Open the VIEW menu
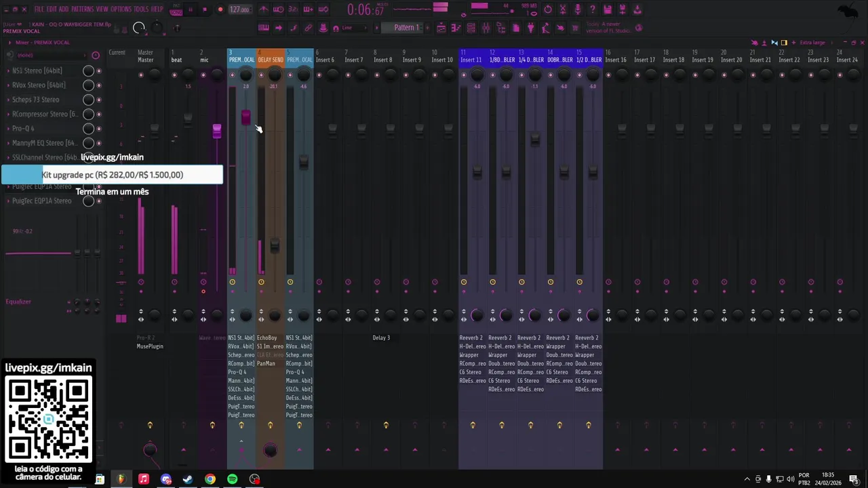868x488 pixels. pos(102,9)
